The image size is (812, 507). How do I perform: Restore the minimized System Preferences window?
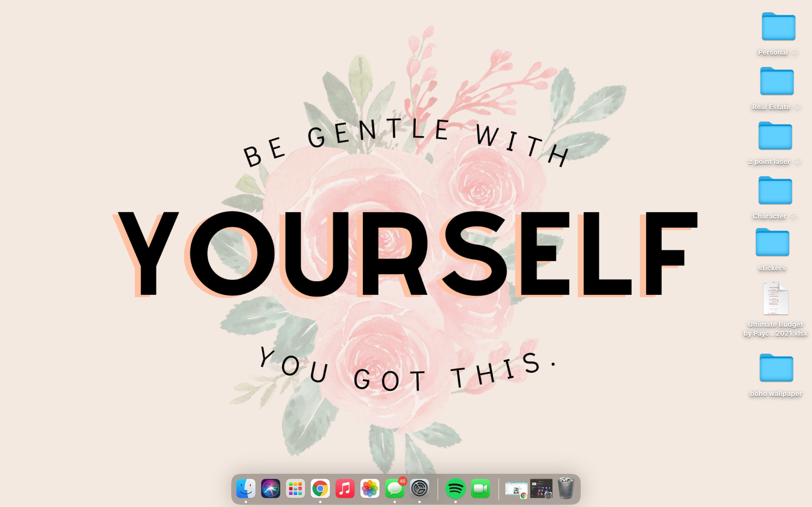pyautogui.click(x=540, y=489)
